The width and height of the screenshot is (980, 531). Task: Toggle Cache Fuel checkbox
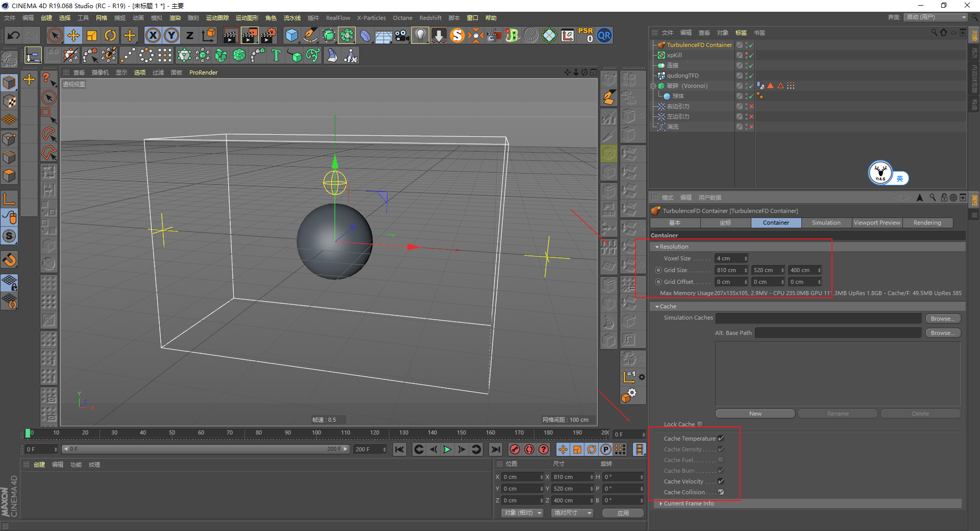click(721, 460)
